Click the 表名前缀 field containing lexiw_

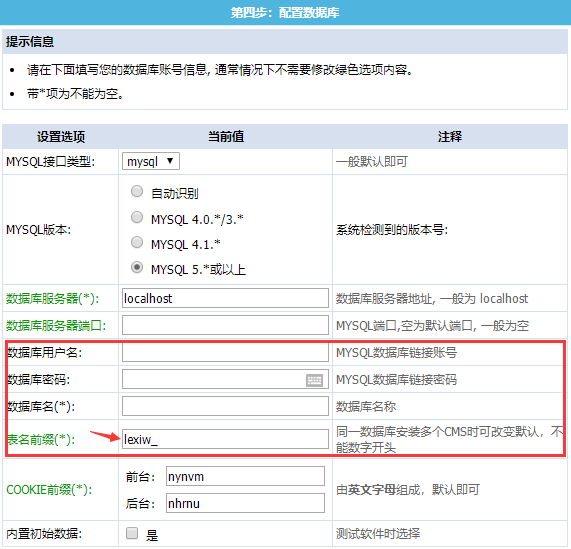[225, 439]
